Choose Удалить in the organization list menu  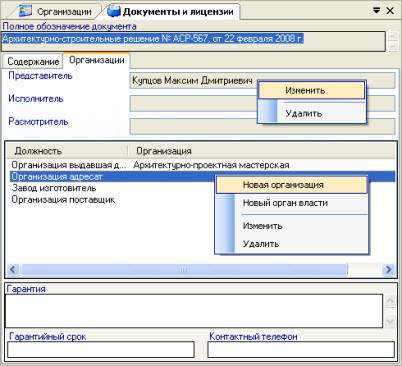(x=292, y=244)
